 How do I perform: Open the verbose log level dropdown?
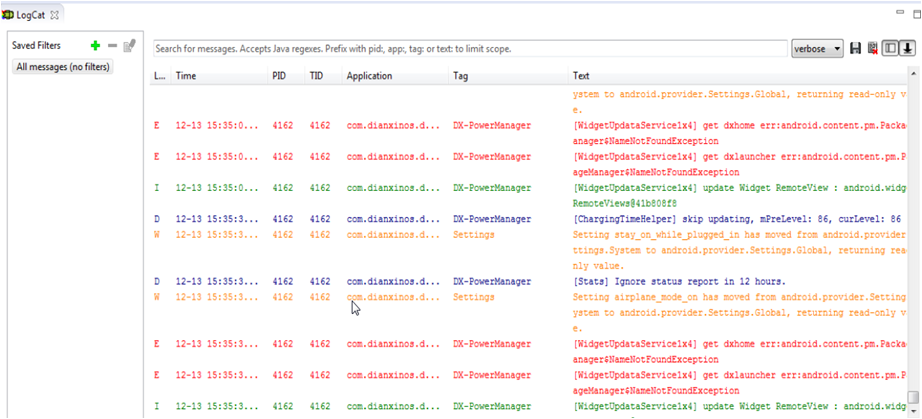(817, 49)
